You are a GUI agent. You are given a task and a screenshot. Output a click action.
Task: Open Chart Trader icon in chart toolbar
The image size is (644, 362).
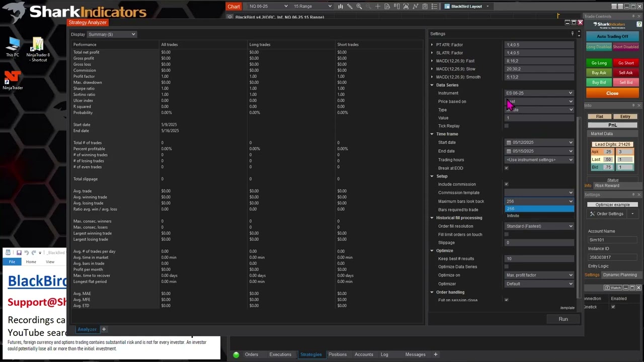pyautogui.click(x=397, y=7)
